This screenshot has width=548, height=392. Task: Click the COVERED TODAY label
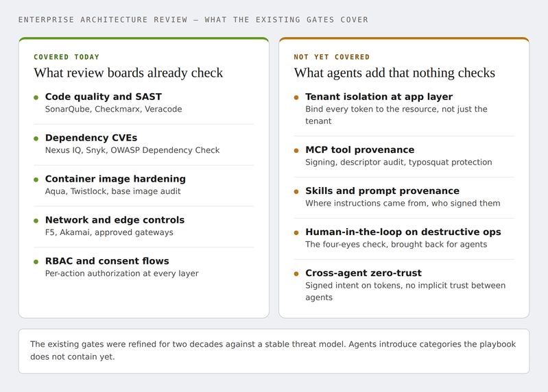coord(67,57)
